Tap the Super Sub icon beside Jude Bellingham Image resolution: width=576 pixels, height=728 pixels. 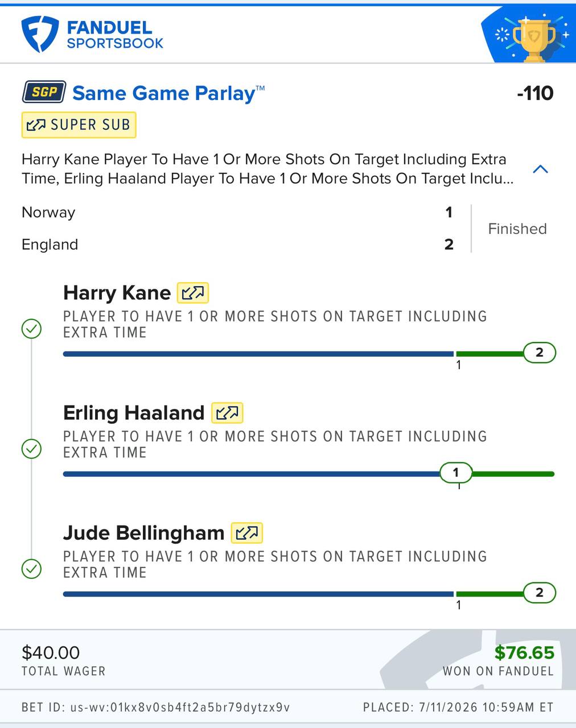point(246,533)
